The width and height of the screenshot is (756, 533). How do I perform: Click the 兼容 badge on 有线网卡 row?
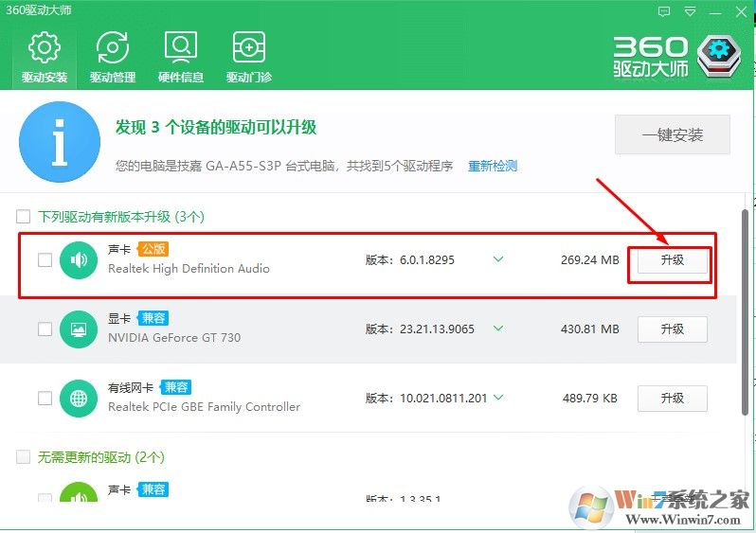pyautogui.click(x=175, y=387)
